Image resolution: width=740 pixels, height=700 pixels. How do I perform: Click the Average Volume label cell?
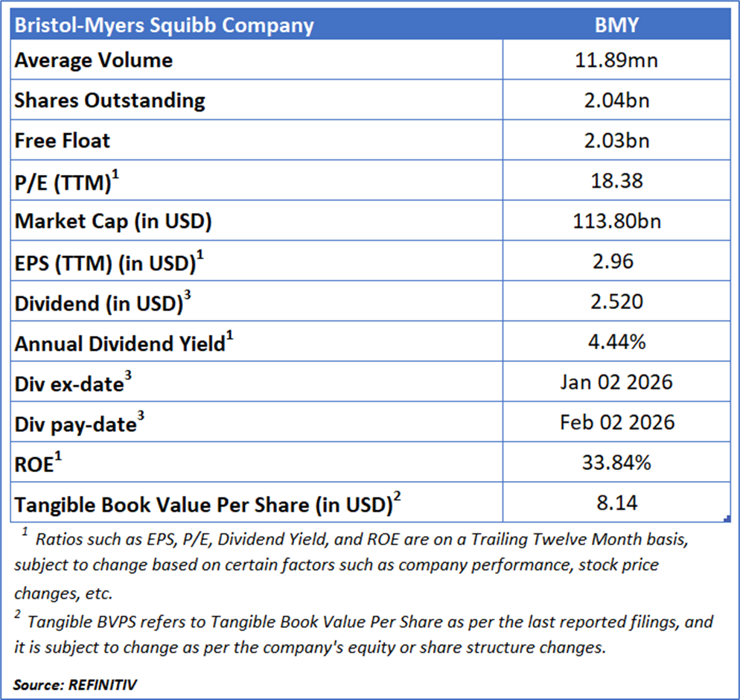[x=94, y=60]
